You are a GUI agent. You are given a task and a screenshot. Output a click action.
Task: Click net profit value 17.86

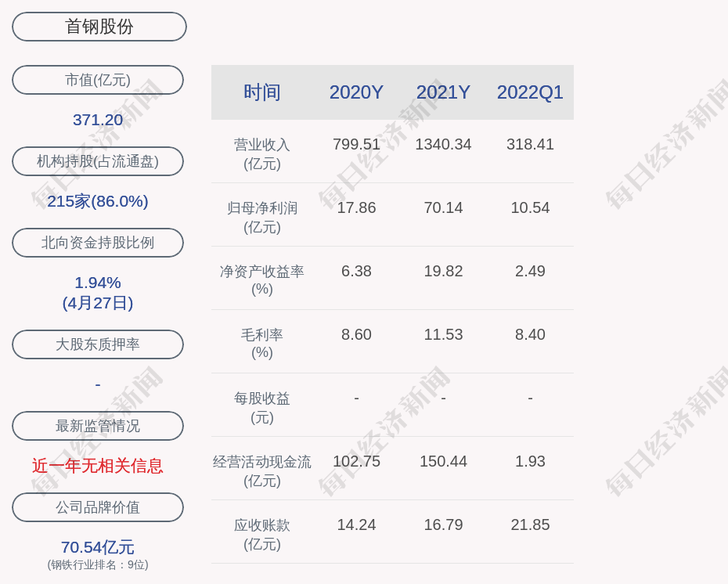click(356, 207)
